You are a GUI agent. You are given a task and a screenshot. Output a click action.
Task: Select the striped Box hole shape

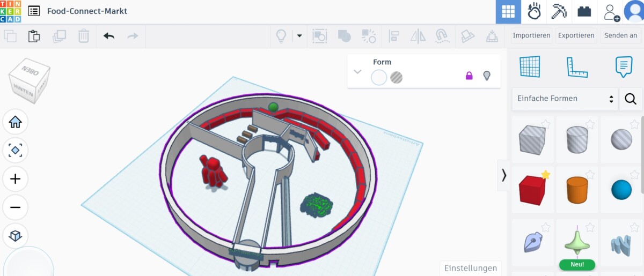coord(532,140)
